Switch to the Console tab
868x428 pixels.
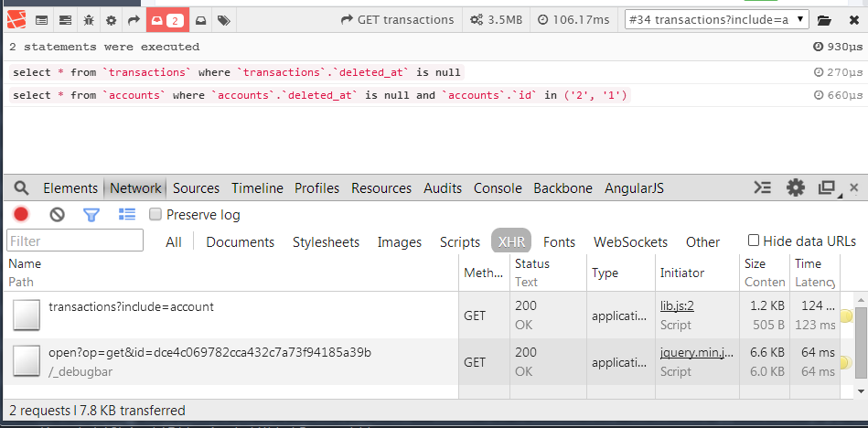tap(498, 187)
